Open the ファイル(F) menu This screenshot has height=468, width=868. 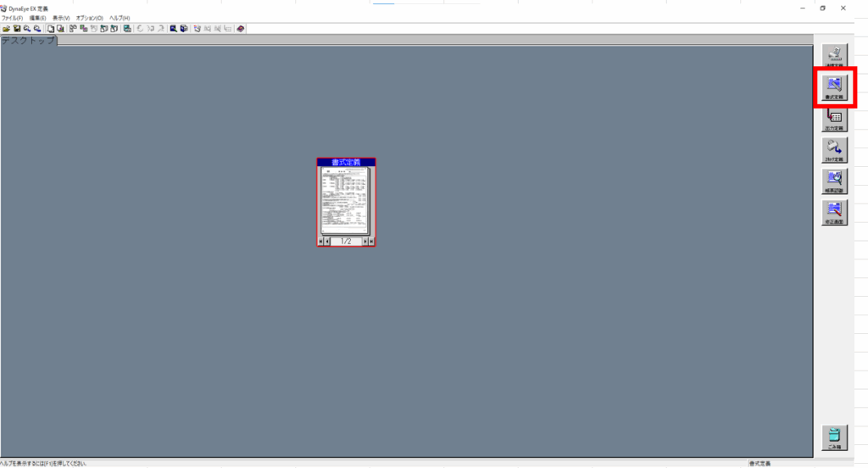click(13, 18)
